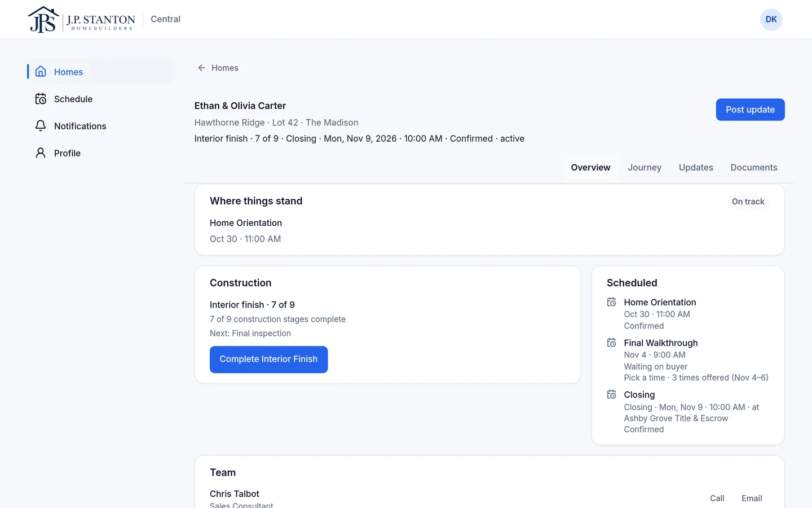The width and height of the screenshot is (812, 508).
Task: Click the Closing entry title in Scheduled
Action: click(x=639, y=395)
